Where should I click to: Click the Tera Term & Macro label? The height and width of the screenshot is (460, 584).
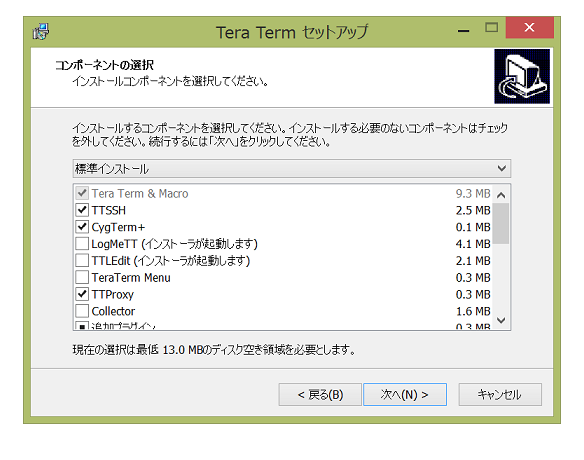tap(140, 194)
